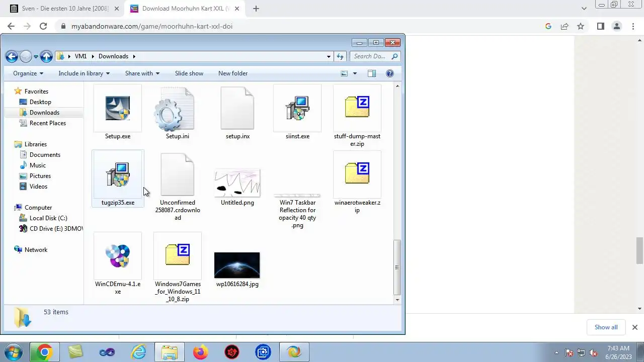Image resolution: width=644 pixels, height=362 pixels.
Task: Open the Videos library
Action: tap(38, 187)
